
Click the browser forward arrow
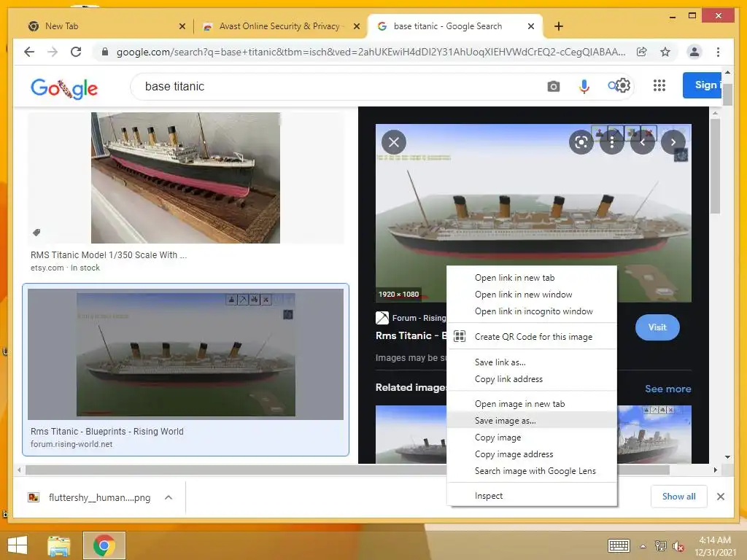(x=53, y=52)
